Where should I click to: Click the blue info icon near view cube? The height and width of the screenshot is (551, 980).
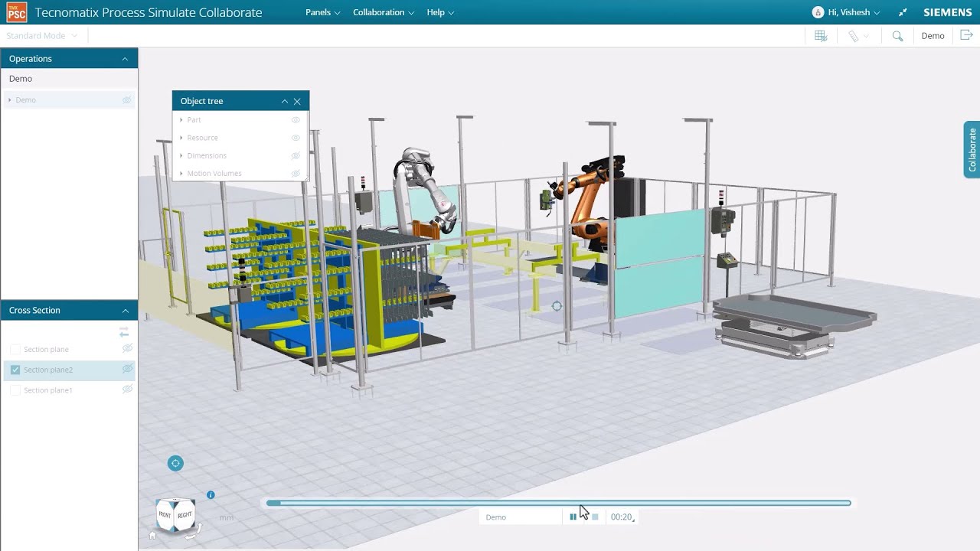point(211,495)
